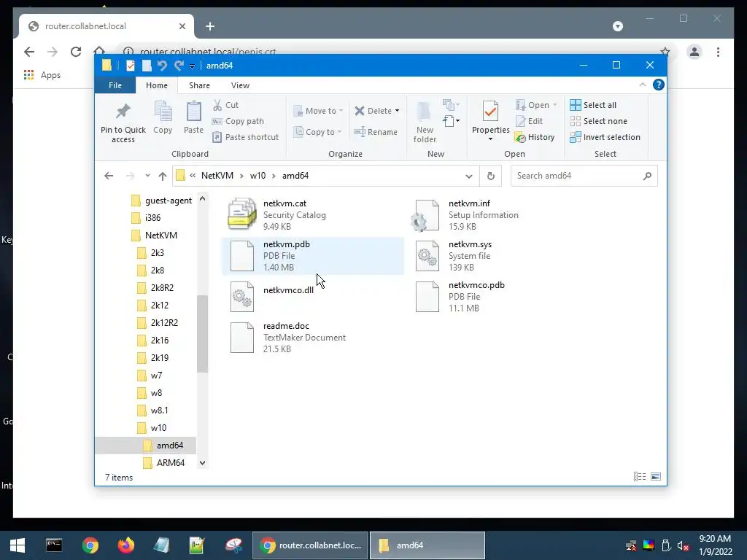Image resolution: width=747 pixels, height=560 pixels.
Task: Select the netkvmco.pdb file
Action: point(498,297)
